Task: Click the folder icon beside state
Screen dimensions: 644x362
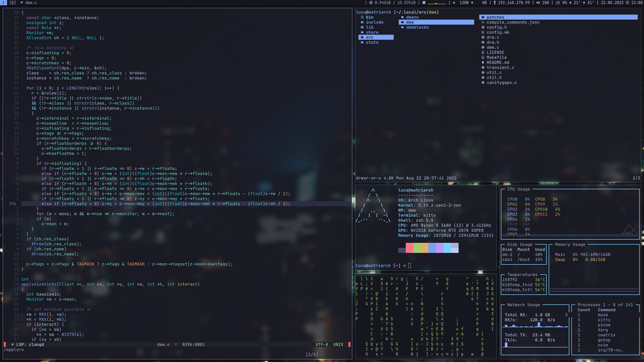Action: (362, 42)
